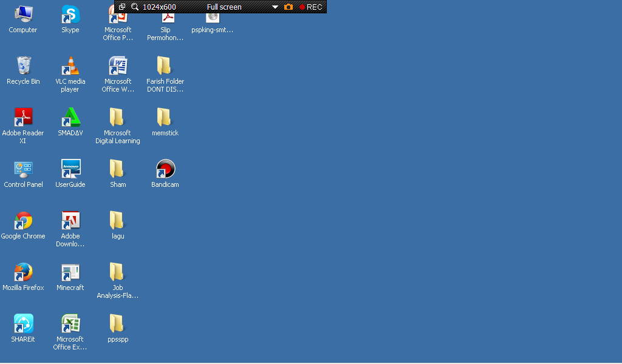Select the Mozilla Firefox icon
Screen dimensions: 622x364
pyautogui.click(x=23, y=272)
